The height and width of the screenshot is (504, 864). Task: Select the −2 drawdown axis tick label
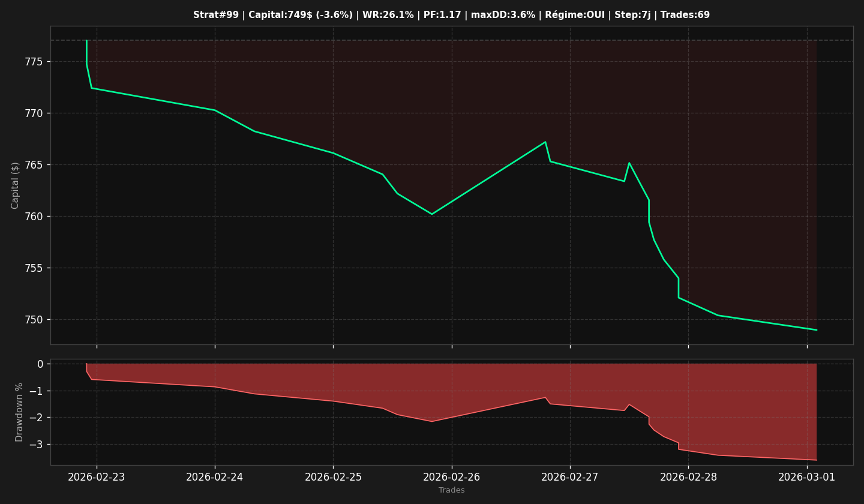[37, 418]
